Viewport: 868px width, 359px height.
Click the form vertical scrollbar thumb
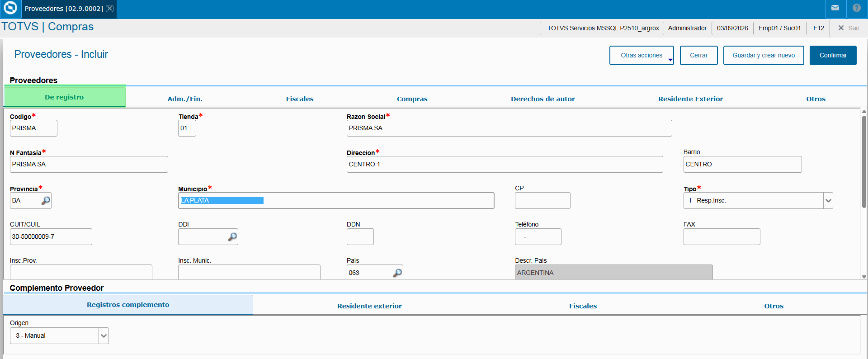coord(864,162)
